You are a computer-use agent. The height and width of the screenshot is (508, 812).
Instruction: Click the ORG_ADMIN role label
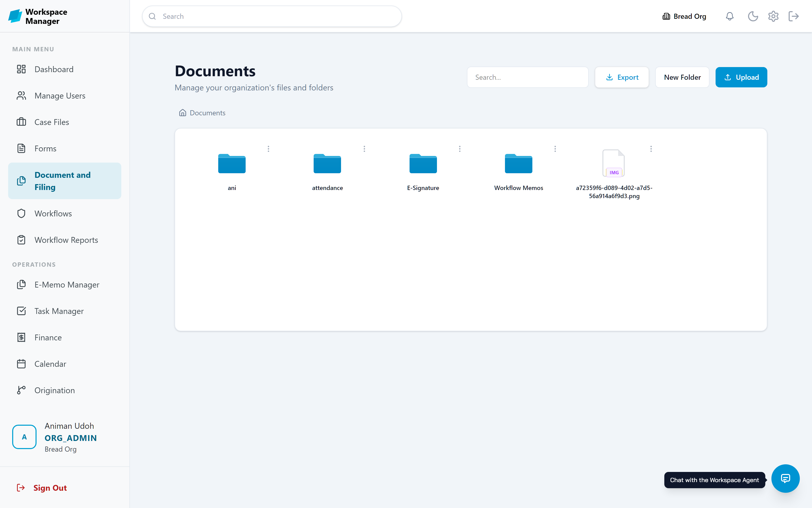click(x=71, y=438)
